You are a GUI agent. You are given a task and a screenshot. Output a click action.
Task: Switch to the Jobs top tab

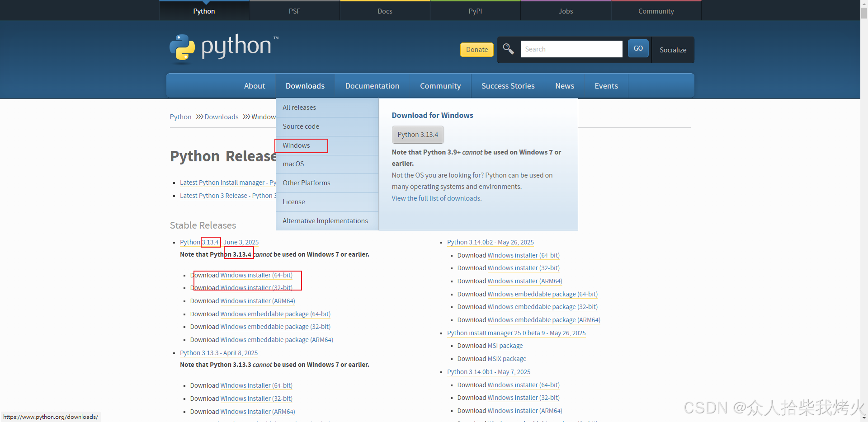point(566,11)
